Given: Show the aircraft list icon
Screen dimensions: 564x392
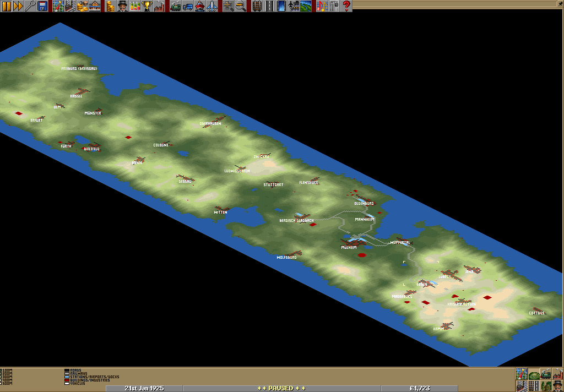Looking at the screenshot, I should click(x=212, y=6).
